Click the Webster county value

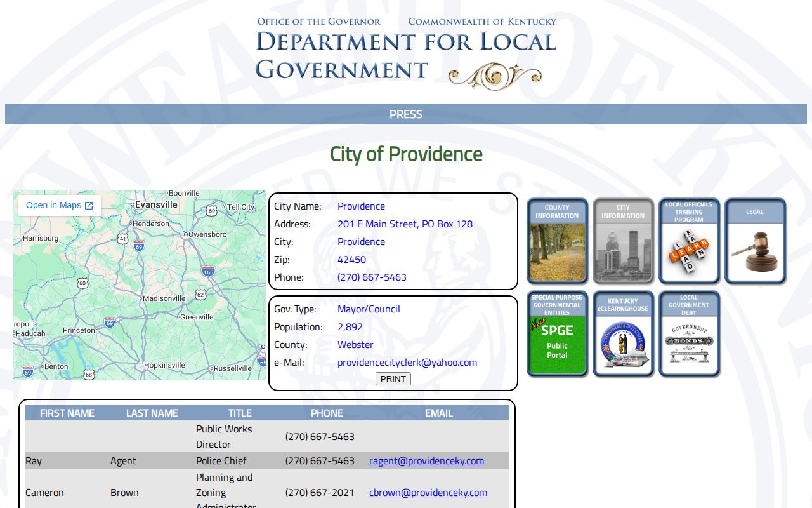click(x=355, y=344)
